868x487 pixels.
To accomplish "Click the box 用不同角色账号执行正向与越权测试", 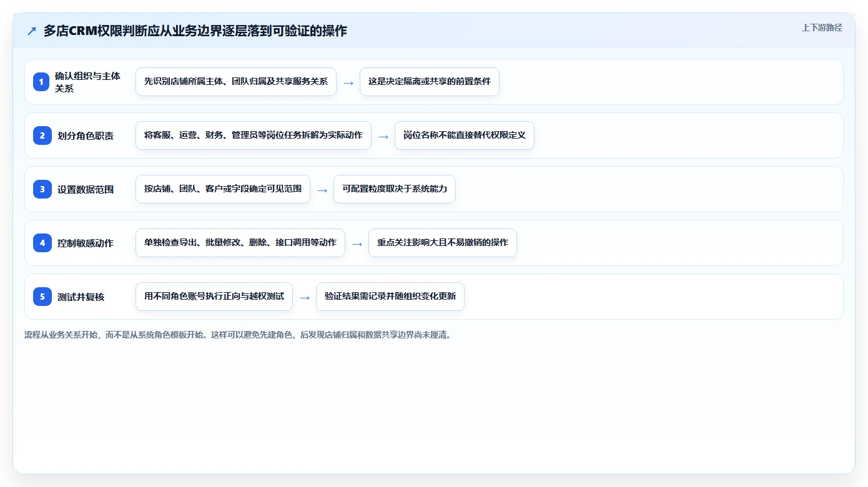I will [214, 297].
